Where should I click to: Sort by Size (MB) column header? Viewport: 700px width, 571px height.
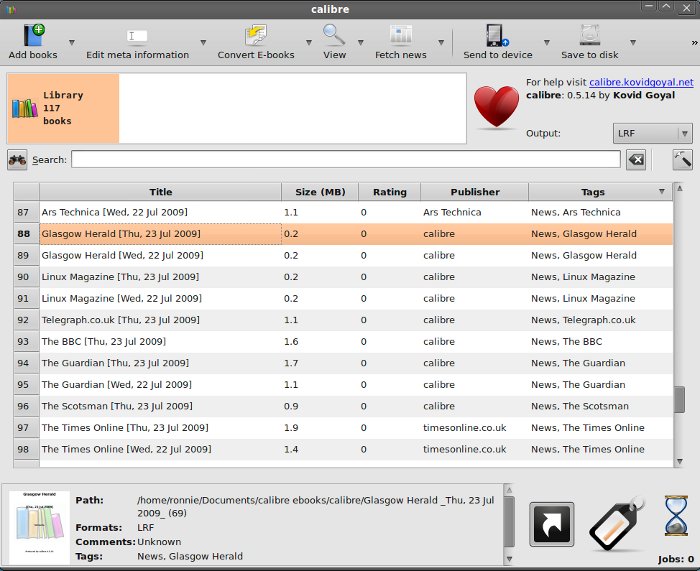(x=320, y=192)
